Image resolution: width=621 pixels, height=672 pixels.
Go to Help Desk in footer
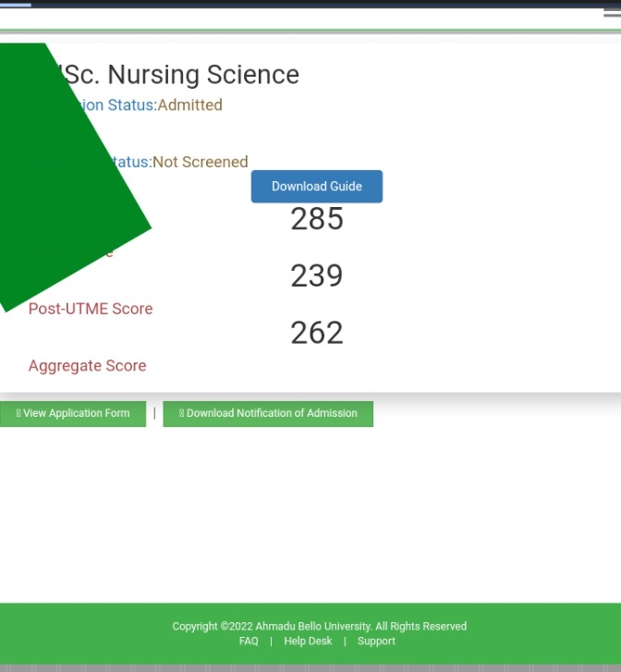pyautogui.click(x=308, y=641)
